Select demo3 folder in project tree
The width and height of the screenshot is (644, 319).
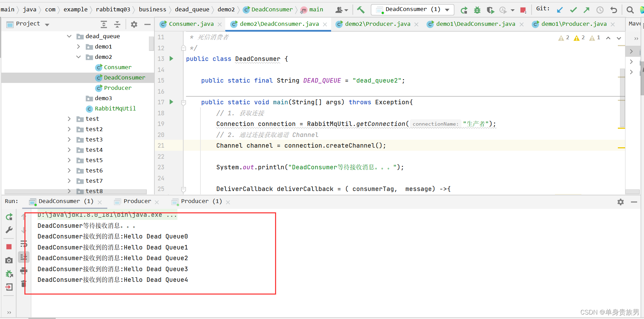coord(103,98)
